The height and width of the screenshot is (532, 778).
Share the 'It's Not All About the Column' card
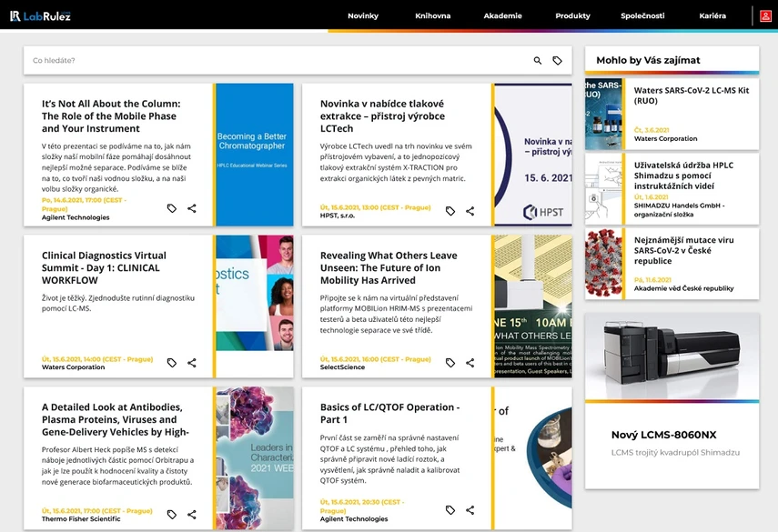(x=191, y=208)
